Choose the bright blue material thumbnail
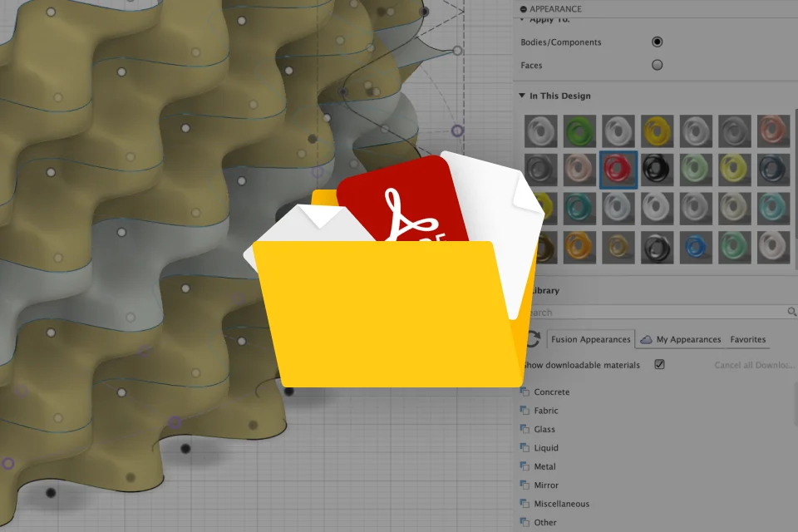The width and height of the screenshot is (798, 532). point(696,247)
